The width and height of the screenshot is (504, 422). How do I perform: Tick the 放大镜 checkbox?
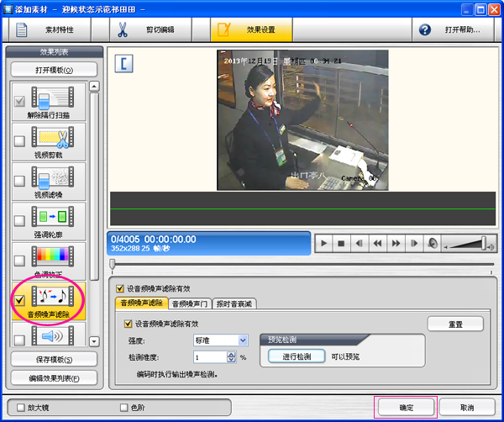(x=20, y=407)
